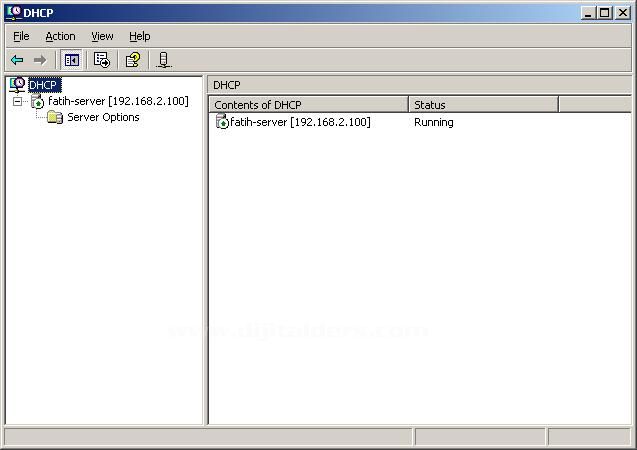Toggle Show/Hide Console Tree button

72,60
